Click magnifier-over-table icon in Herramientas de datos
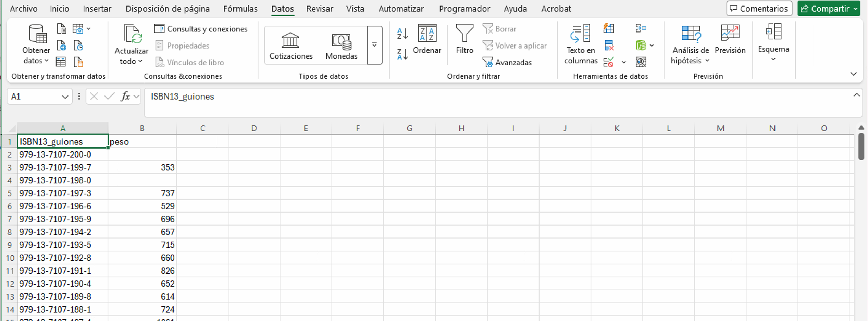Screen dimensions: 868x321 tap(641, 62)
